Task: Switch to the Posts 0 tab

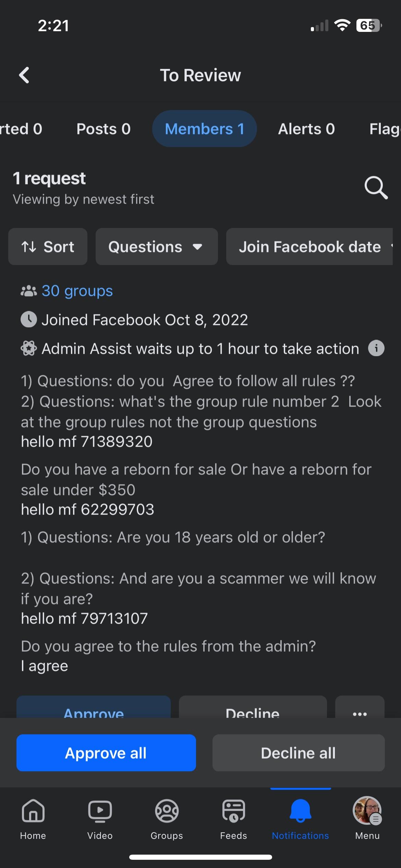Action: click(x=104, y=129)
